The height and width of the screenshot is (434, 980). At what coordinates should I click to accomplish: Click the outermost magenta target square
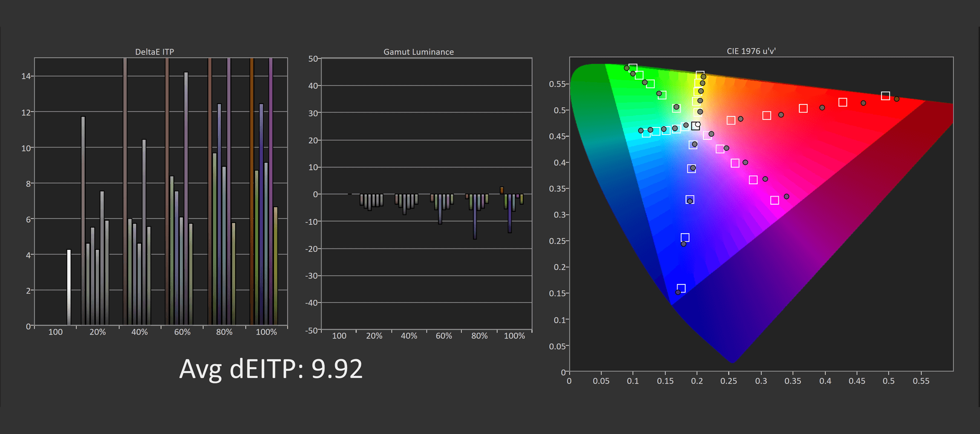pos(775,200)
